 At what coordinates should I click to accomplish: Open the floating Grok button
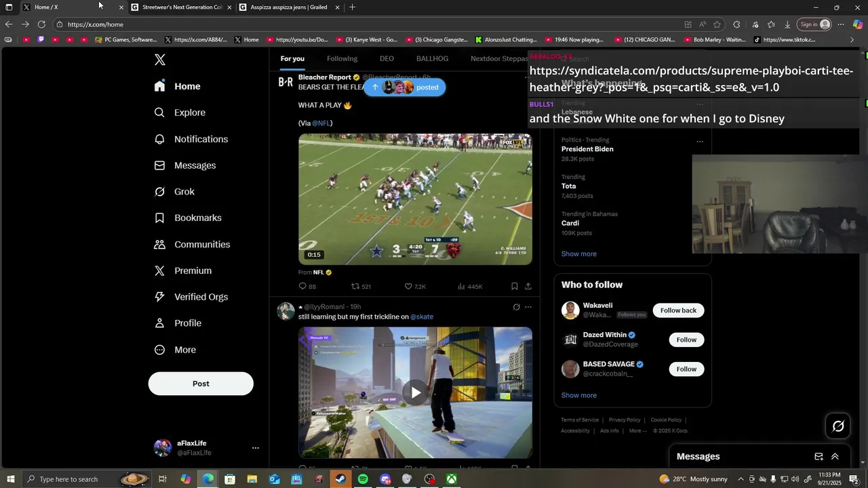[x=838, y=426]
